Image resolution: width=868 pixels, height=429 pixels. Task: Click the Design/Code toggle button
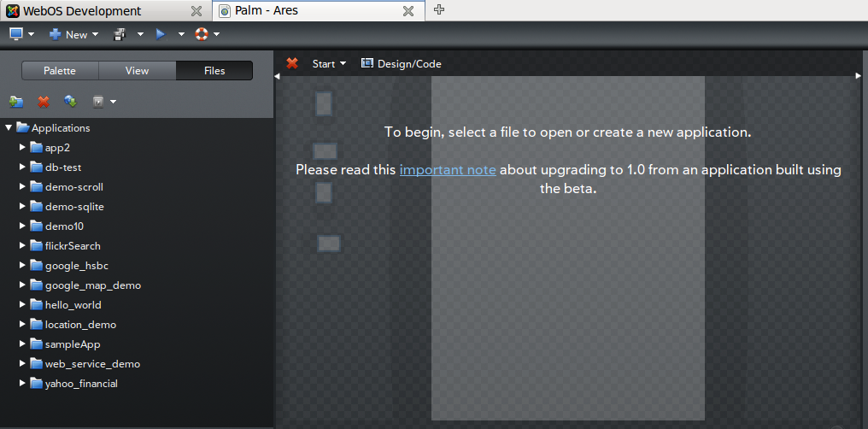pos(402,63)
